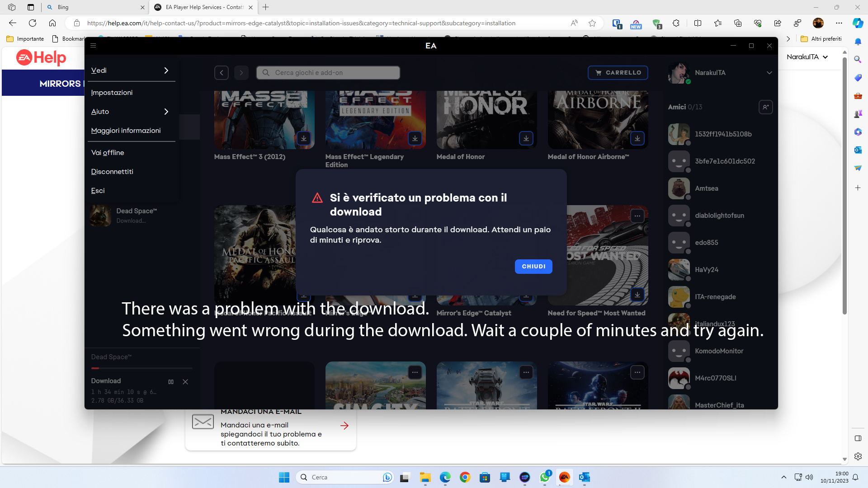Click the EA app hamburger menu icon
The height and width of the screenshot is (488, 868).
click(93, 46)
